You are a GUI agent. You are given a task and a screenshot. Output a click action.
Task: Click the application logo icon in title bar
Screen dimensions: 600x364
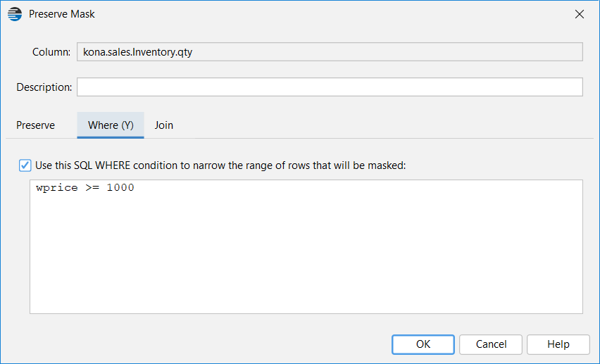coord(15,14)
